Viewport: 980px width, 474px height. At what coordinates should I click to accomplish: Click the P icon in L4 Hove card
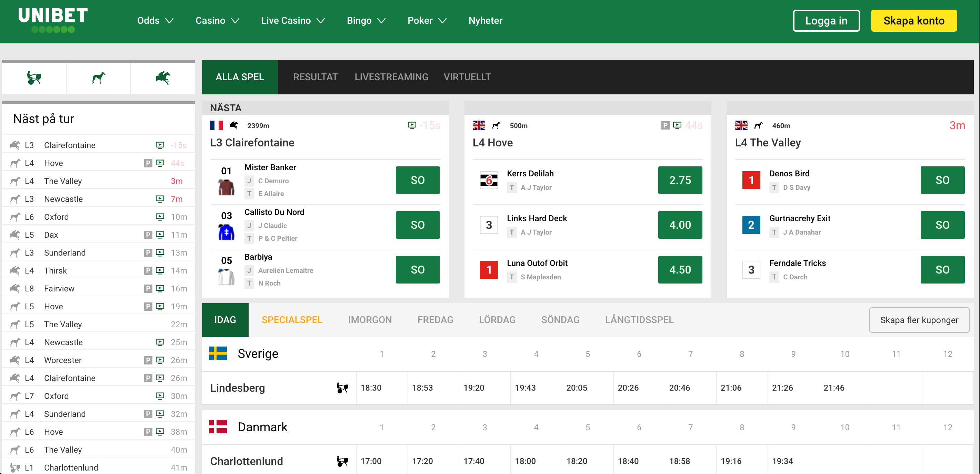pos(665,125)
